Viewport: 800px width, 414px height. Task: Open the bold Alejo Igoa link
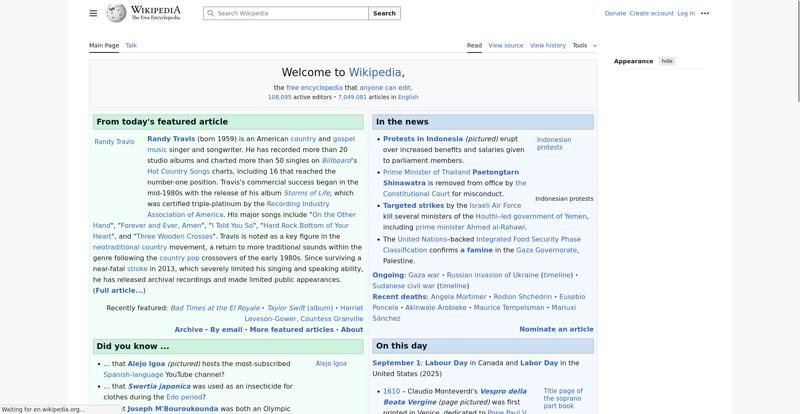click(x=146, y=364)
